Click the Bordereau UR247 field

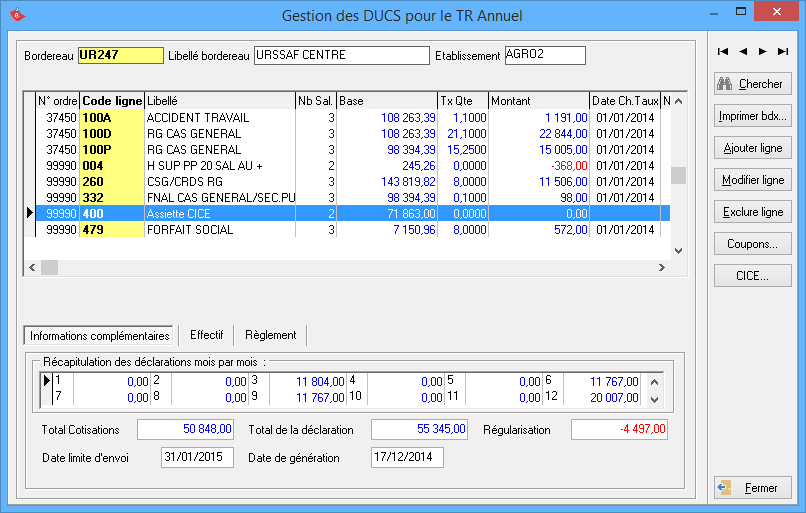(121, 55)
